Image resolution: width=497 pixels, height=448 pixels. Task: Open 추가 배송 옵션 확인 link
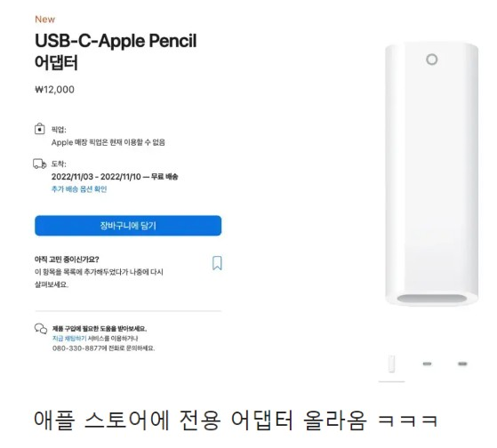[79, 189]
